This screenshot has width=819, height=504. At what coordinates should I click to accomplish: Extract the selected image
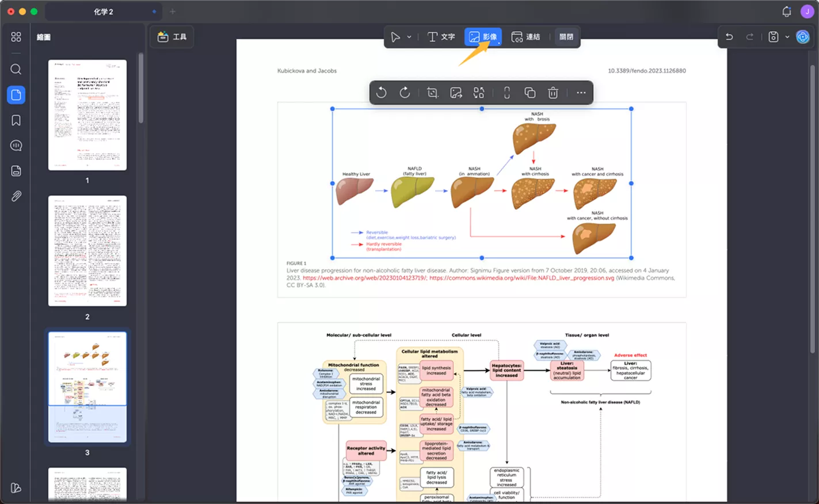pos(456,93)
